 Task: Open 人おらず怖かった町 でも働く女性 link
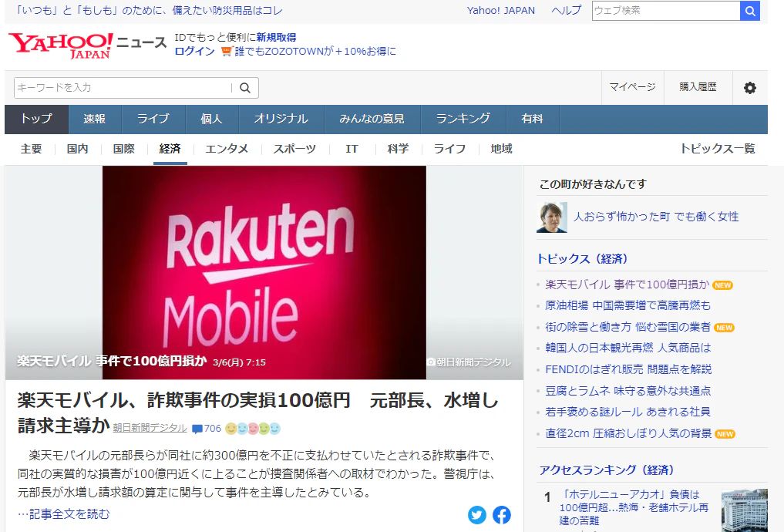pyautogui.click(x=656, y=217)
